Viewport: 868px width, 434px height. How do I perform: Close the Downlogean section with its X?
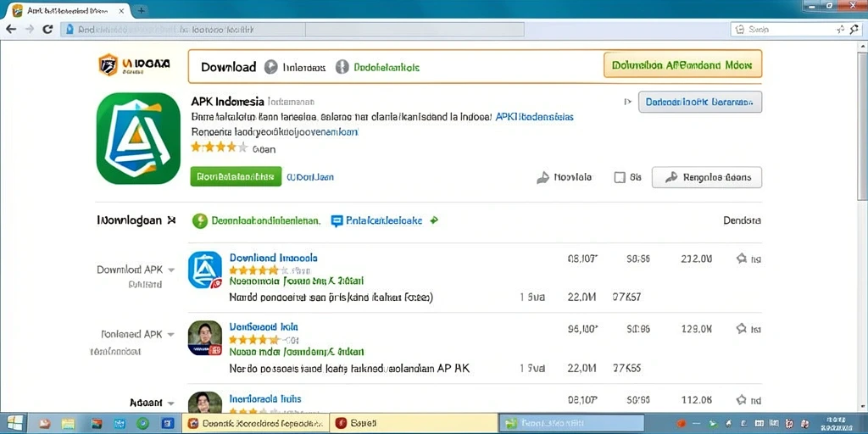click(171, 220)
